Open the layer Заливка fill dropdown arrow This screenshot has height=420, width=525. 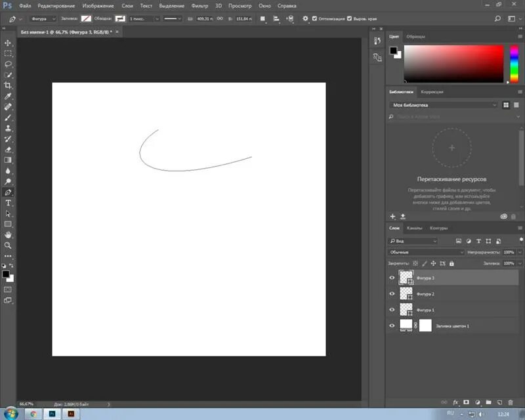(x=520, y=264)
